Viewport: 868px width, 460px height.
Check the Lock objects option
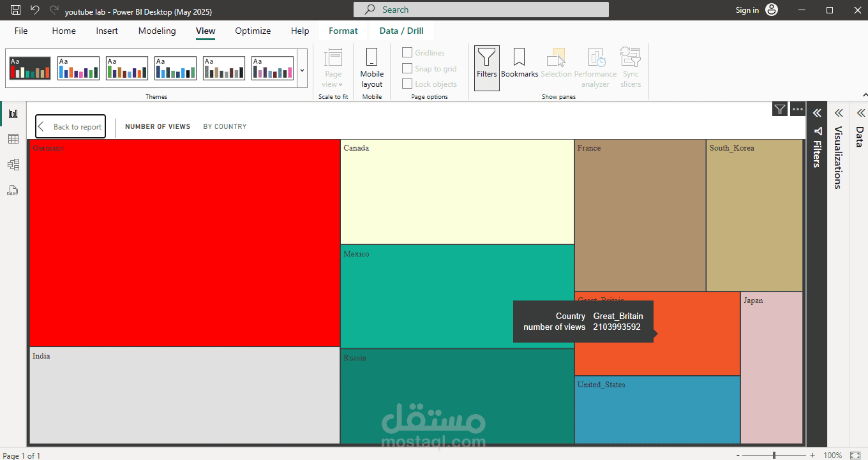tap(407, 84)
